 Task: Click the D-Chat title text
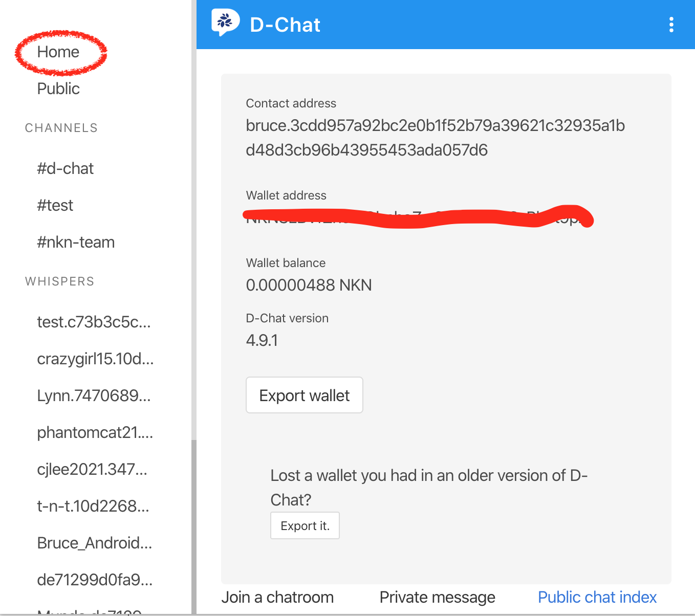285,25
